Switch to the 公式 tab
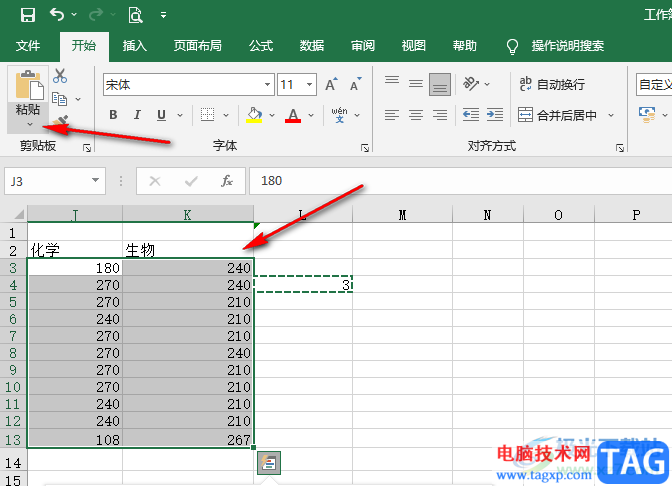 pyautogui.click(x=261, y=45)
